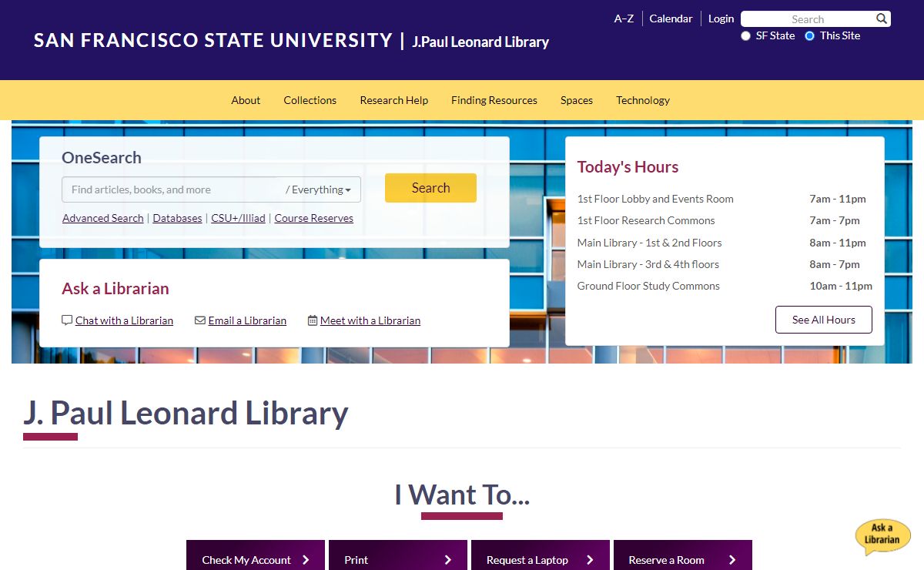The image size is (924, 570).
Task: Click the Print tile label
Action: click(357, 560)
